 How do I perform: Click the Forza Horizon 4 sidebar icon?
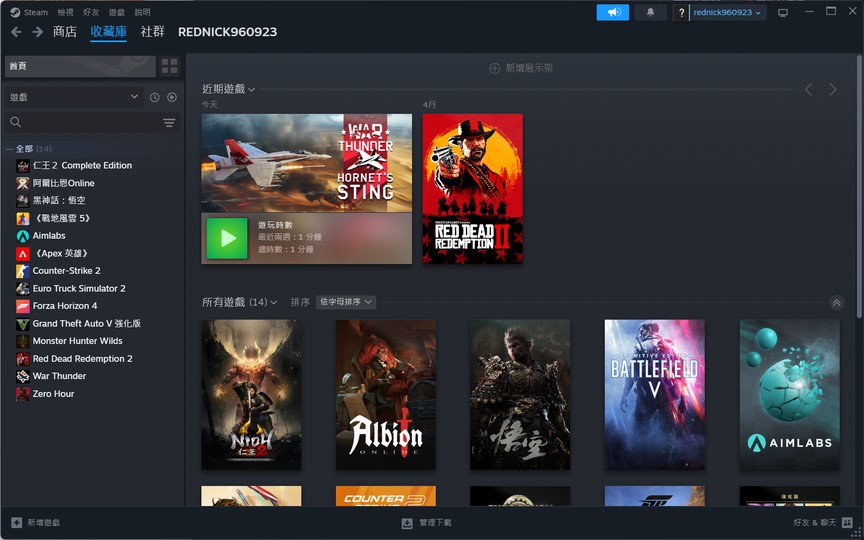(23, 306)
